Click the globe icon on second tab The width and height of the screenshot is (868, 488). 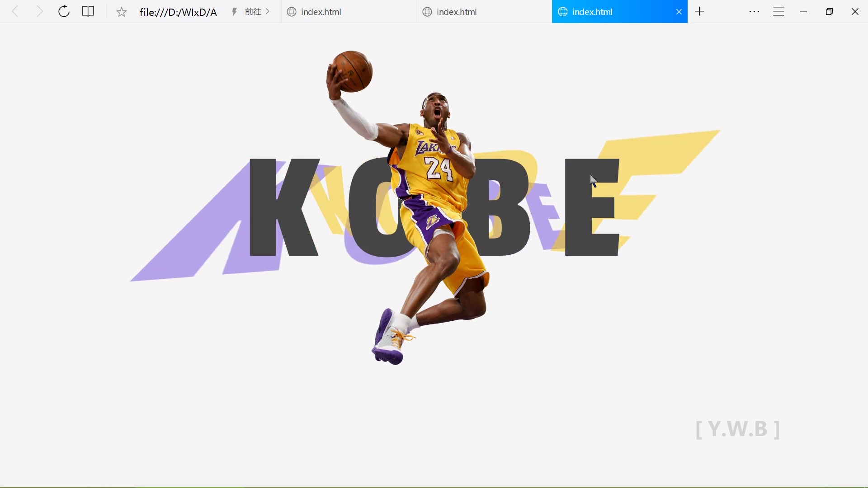pos(427,12)
